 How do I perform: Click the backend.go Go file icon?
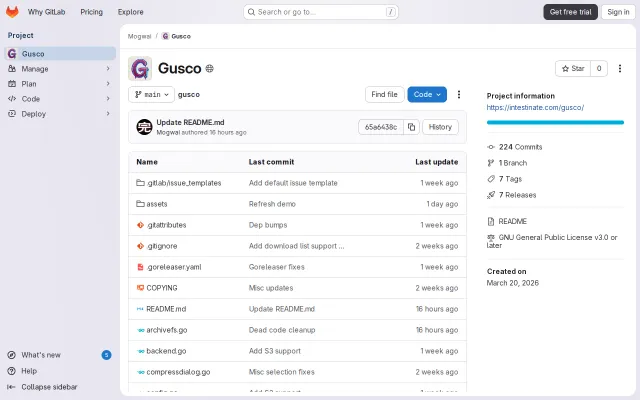click(140, 351)
